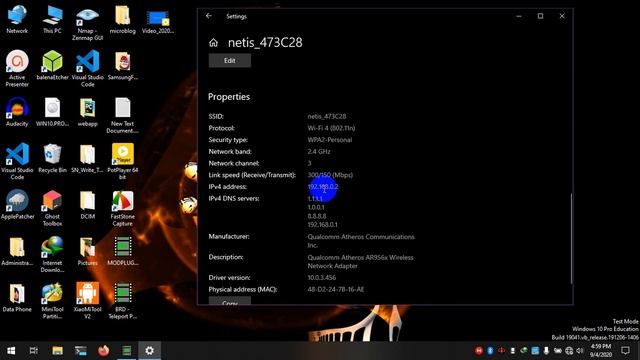
Task: Click the Bluetooth tray icon
Action: tap(490, 351)
